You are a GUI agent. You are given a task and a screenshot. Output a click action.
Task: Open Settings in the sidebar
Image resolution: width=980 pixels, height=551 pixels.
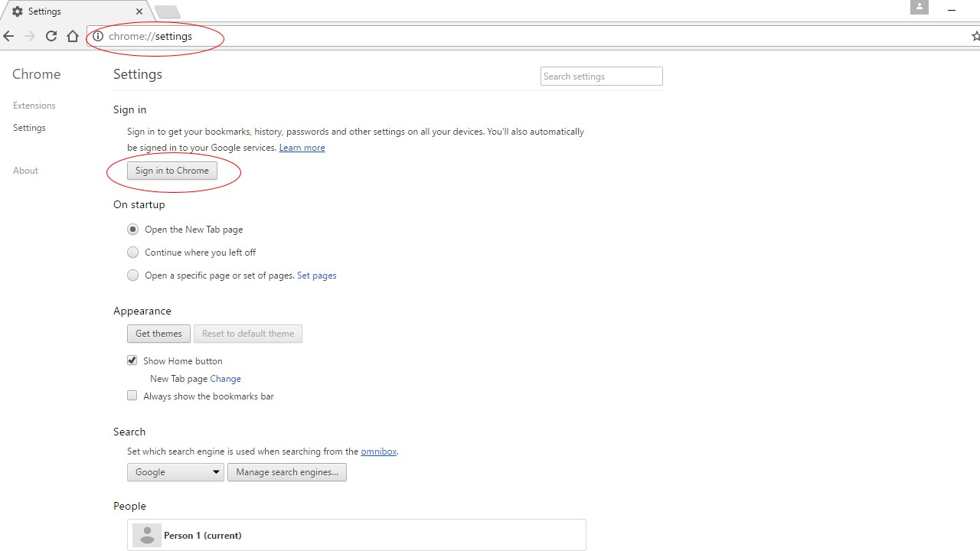point(29,128)
